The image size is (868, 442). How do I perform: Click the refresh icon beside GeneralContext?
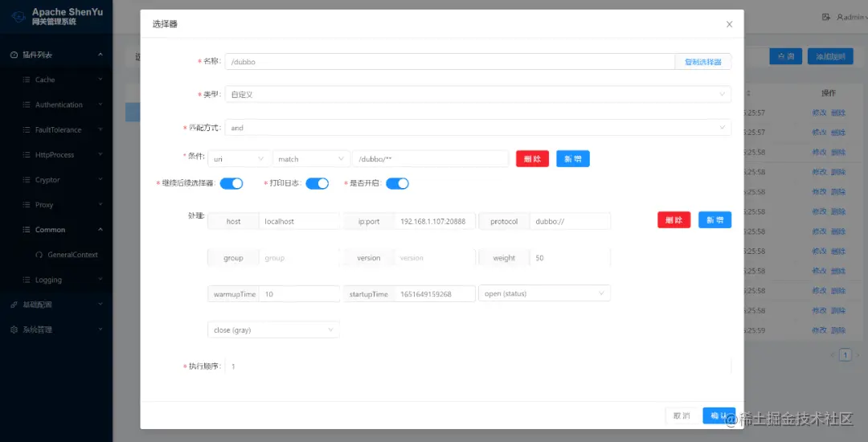pyautogui.click(x=39, y=255)
